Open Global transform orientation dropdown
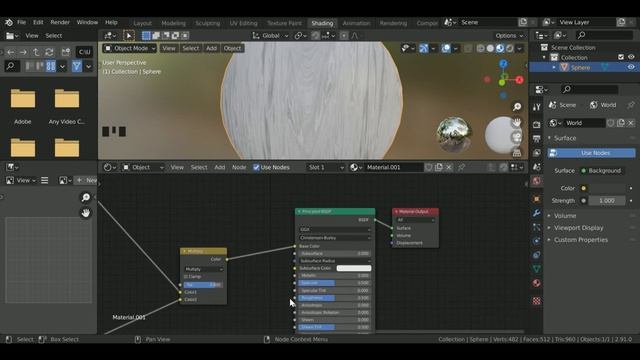The image size is (640, 360). tap(270, 36)
